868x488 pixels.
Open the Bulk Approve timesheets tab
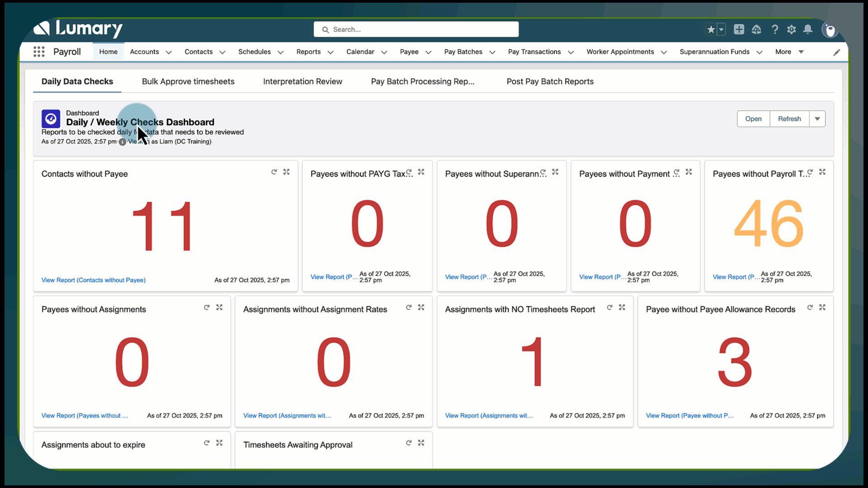point(188,81)
